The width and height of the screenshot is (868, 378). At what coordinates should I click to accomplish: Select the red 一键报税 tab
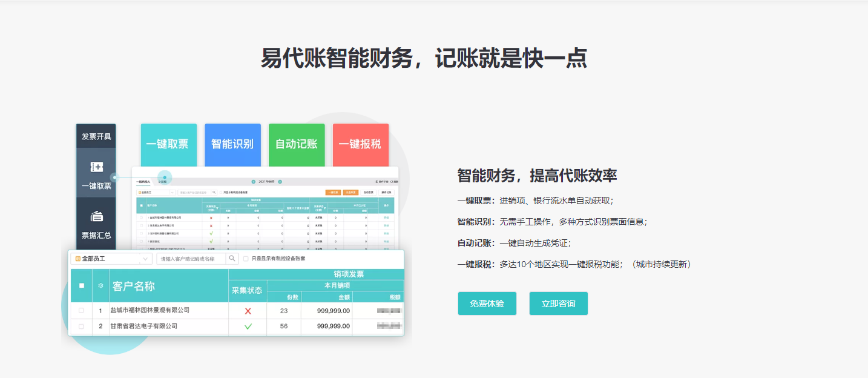[360, 144]
